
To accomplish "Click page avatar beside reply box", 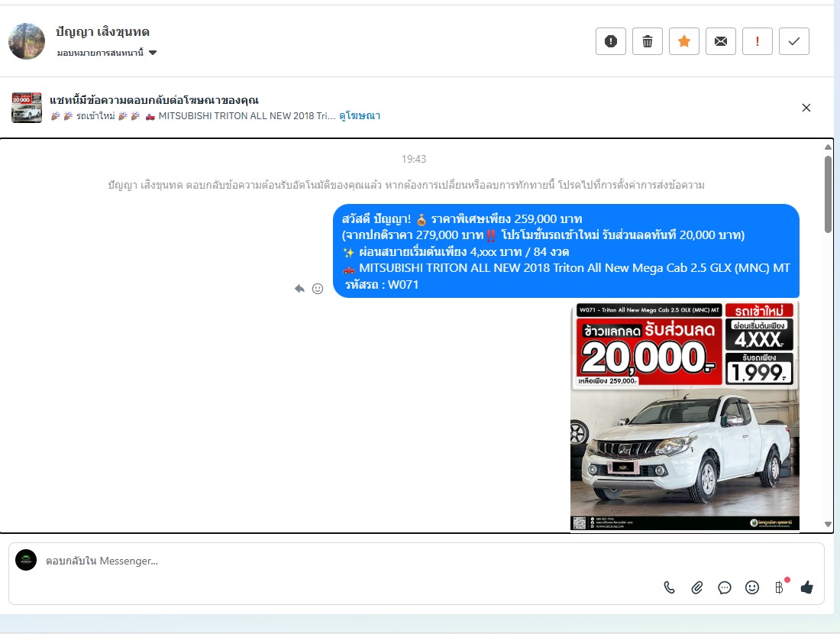I will pos(26,560).
